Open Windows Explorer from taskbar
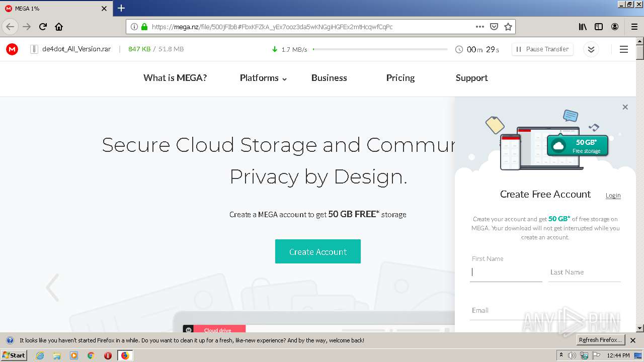This screenshot has height=362, width=644. (x=57, y=355)
